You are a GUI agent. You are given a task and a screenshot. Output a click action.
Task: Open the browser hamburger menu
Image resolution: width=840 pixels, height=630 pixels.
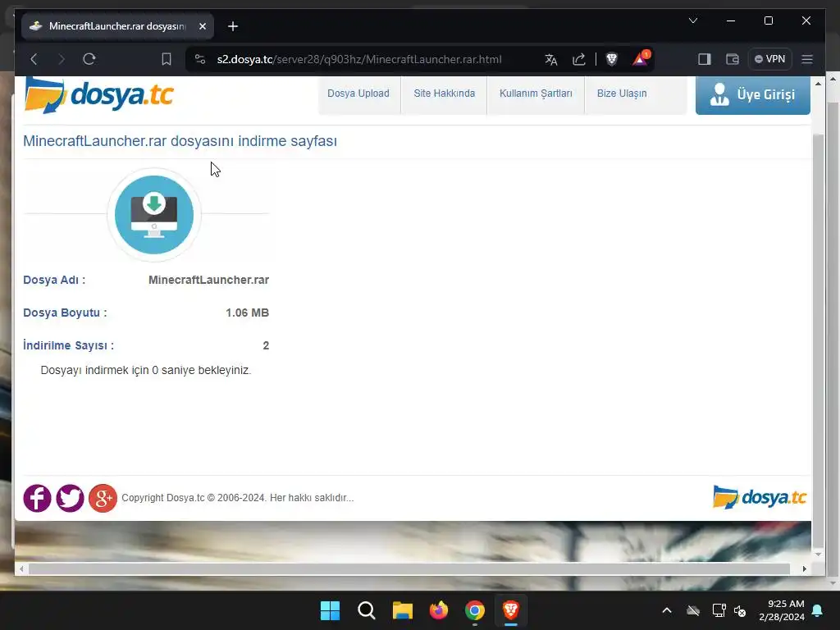click(807, 59)
